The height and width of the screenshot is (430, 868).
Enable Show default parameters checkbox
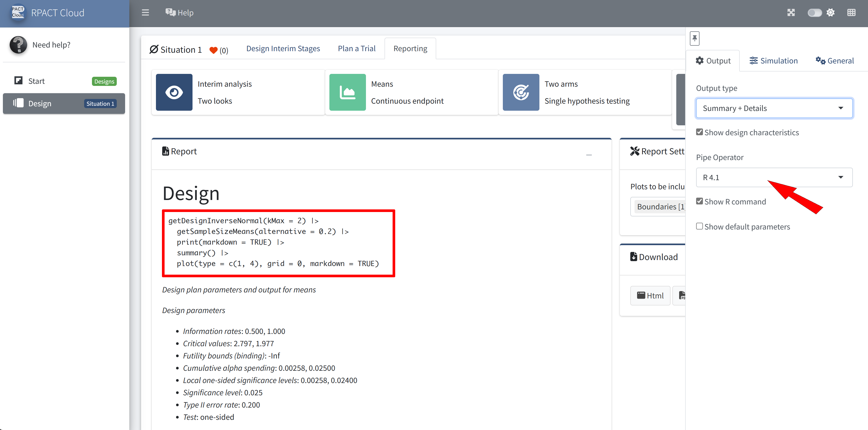pos(700,226)
